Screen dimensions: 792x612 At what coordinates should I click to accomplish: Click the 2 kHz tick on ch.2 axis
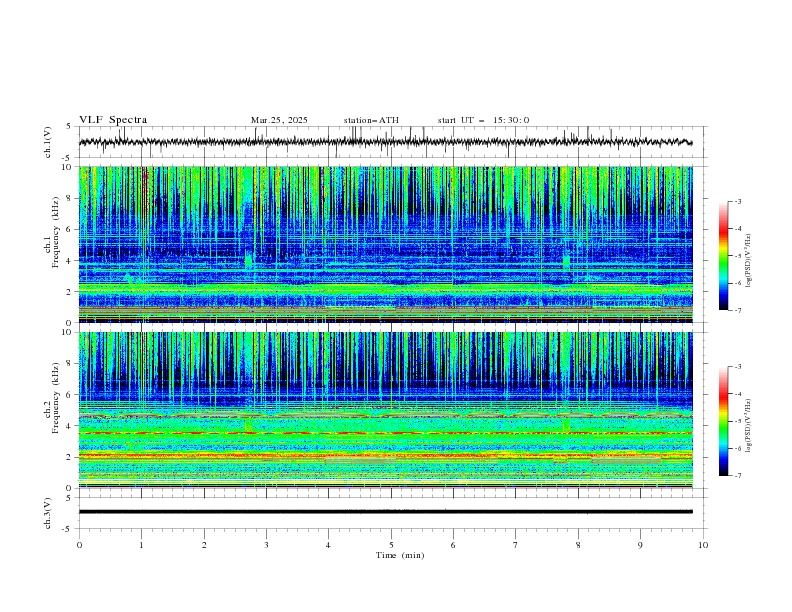pos(70,457)
